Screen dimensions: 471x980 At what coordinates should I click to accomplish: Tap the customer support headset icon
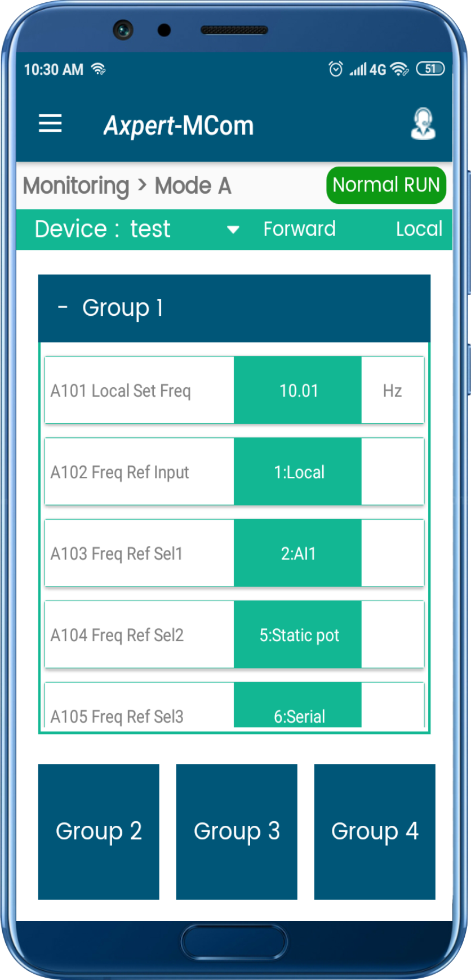tap(423, 124)
